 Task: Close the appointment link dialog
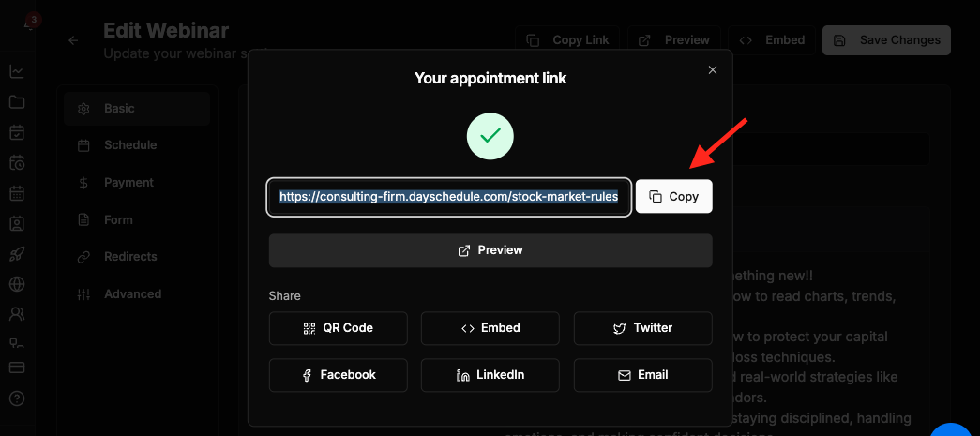click(713, 70)
